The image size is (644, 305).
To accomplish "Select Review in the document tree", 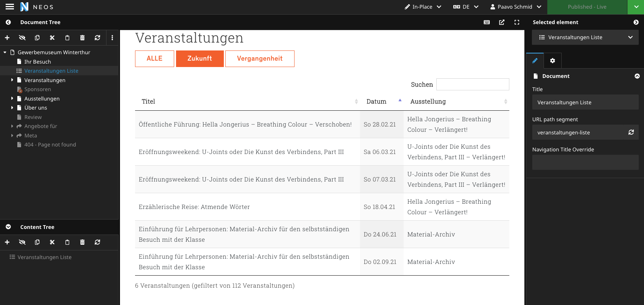I will 33,117.
